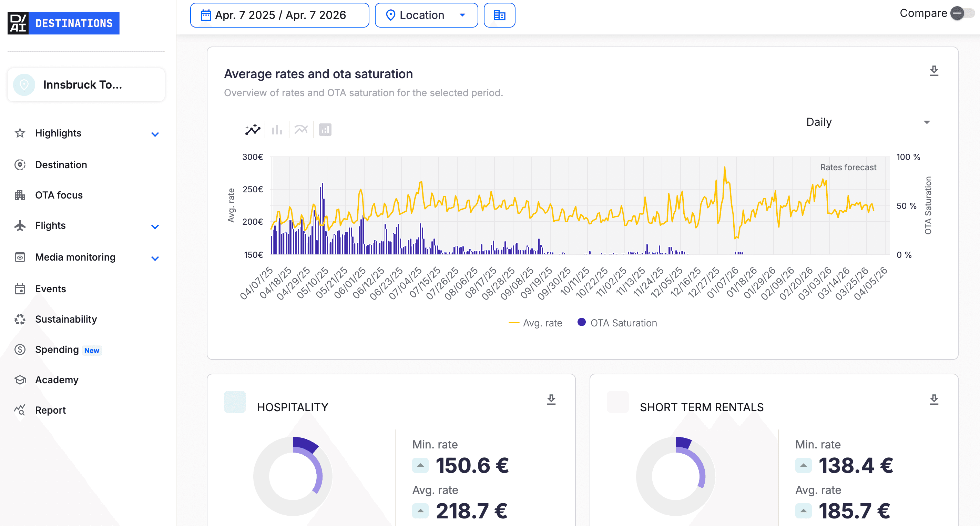Click the Highlights star icon
Screen dimensions: 980x526
point(20,133)
